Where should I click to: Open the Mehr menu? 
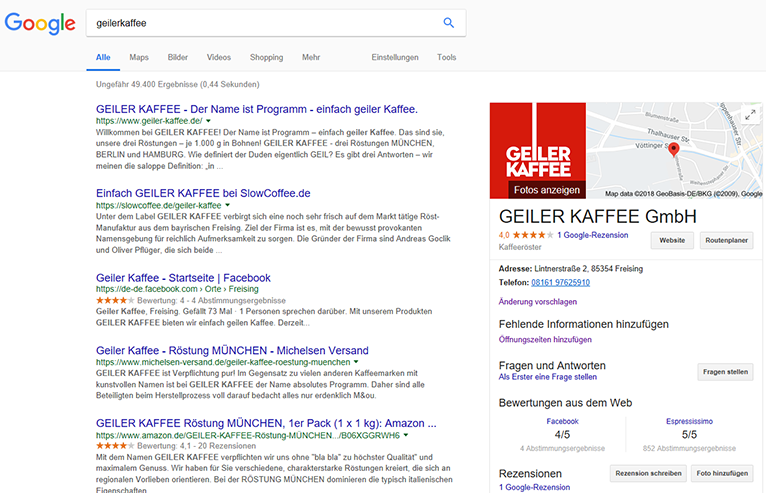[311, 58]
